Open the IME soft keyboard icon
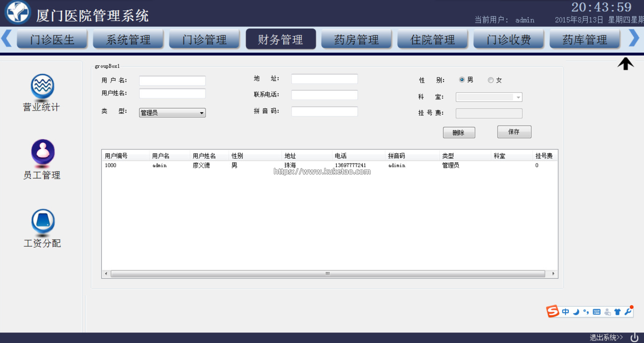 (x=596, y=312)
